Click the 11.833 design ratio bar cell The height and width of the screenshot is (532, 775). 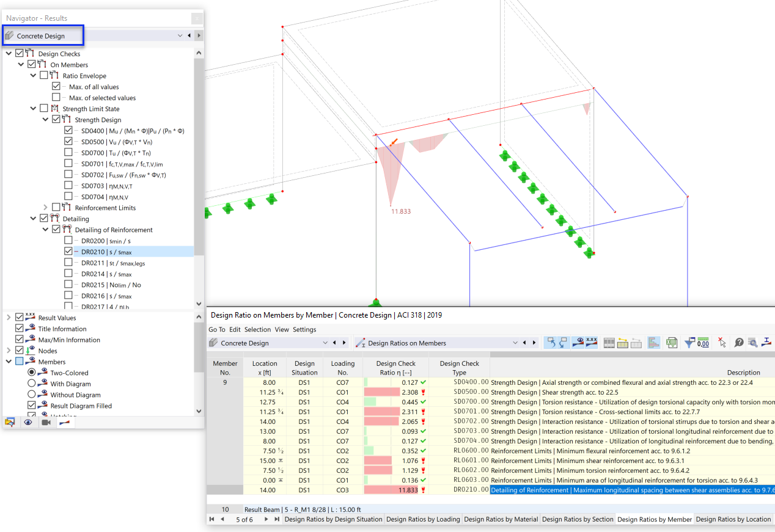point(395,490)
